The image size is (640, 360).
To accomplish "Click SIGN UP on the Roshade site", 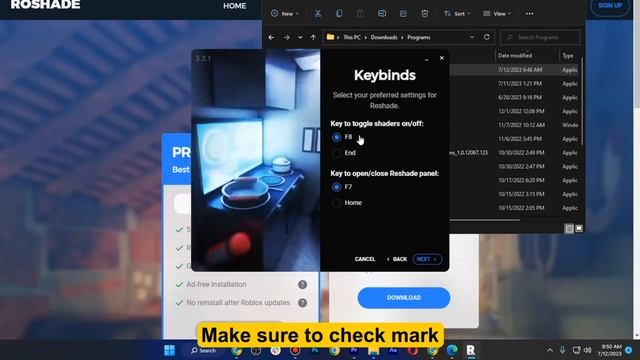I will [x=610, y=6].
